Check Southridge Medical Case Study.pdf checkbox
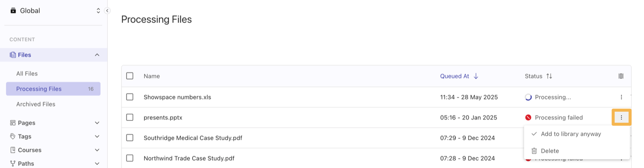This screenshot has width=644, height=168. (130, 138)
